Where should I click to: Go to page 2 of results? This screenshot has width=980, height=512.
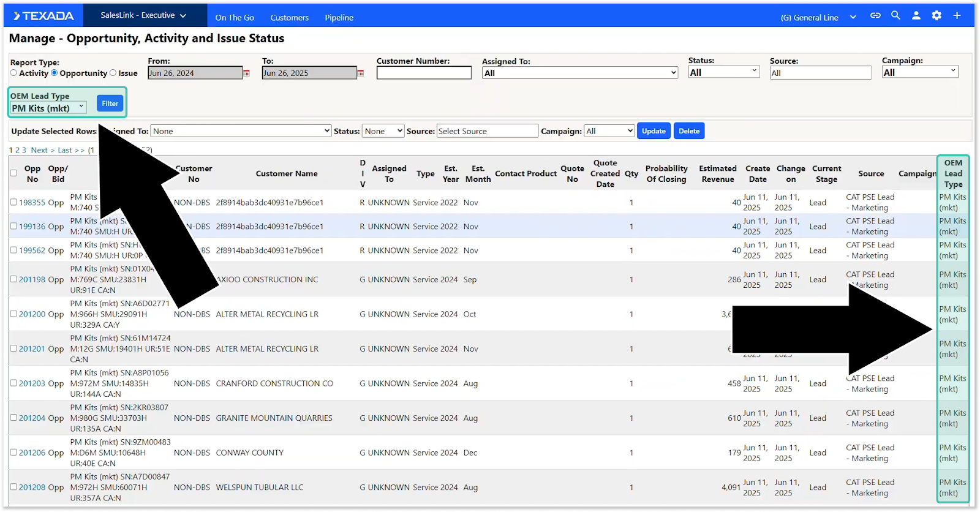coord(18,150)
